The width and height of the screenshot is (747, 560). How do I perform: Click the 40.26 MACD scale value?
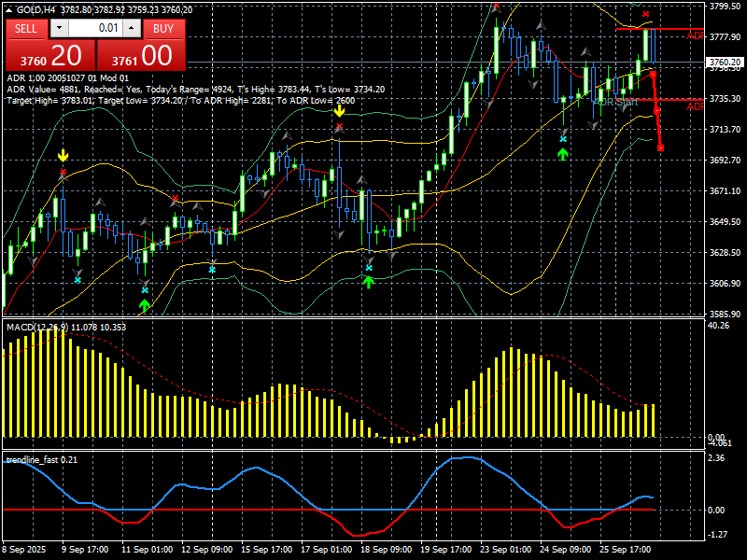718,326
